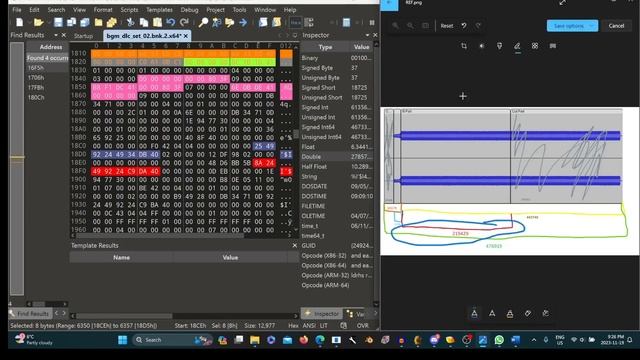The height and width of the screenshot is (360, 640).
Task: Click the Redo arrow in hex editor toolbar
Action: pos(184,22)
